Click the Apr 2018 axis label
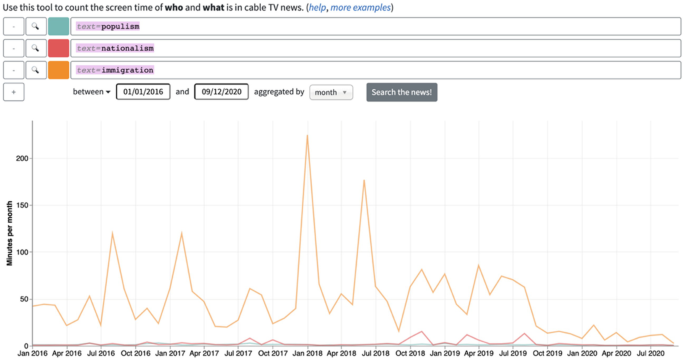The width and height of the screenshot is (685, 361). [342, 353]
